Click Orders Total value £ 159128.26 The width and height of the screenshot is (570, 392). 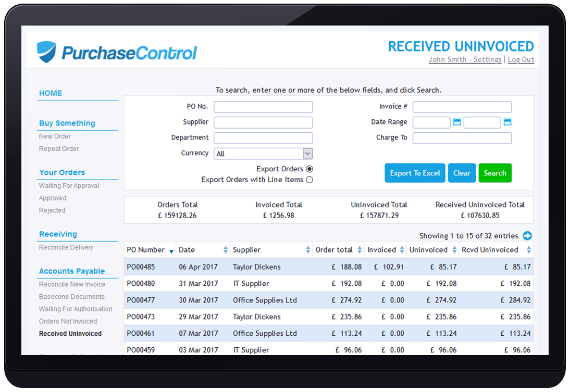pyautogui.click(x=177, y=216)
